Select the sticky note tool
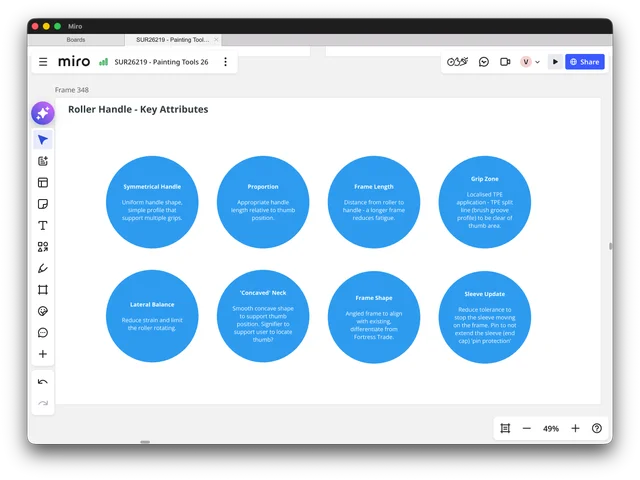This screenshot has width=640, height=480. 43,204
